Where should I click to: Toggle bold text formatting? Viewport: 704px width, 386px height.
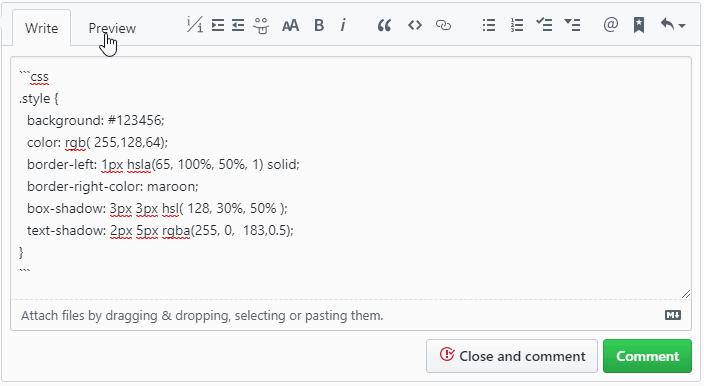(x=319, y=26)
